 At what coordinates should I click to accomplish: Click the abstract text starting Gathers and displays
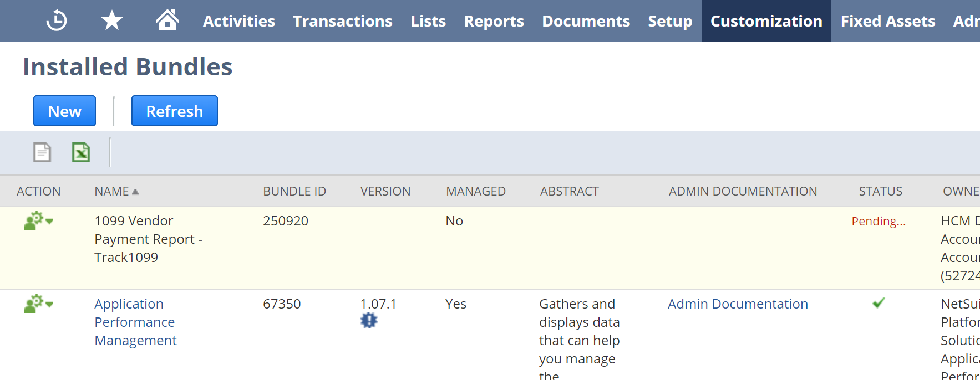[x=580, y=338]
